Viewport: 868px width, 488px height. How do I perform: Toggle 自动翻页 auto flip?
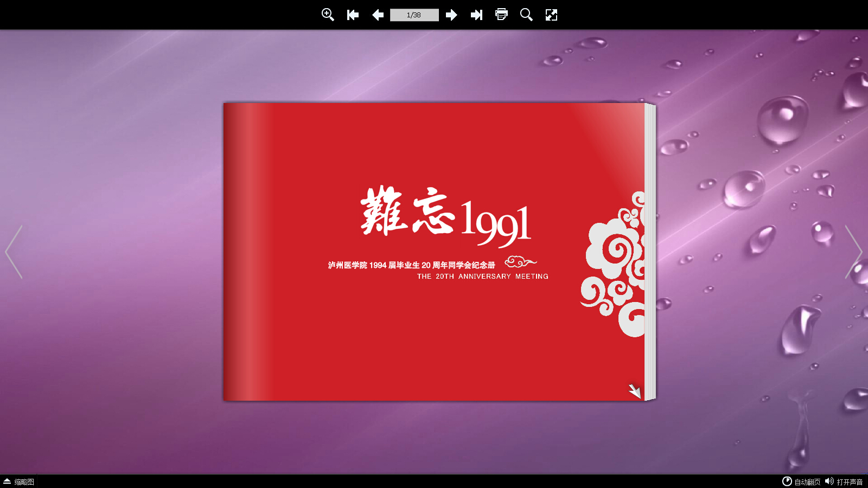point(801,481)
